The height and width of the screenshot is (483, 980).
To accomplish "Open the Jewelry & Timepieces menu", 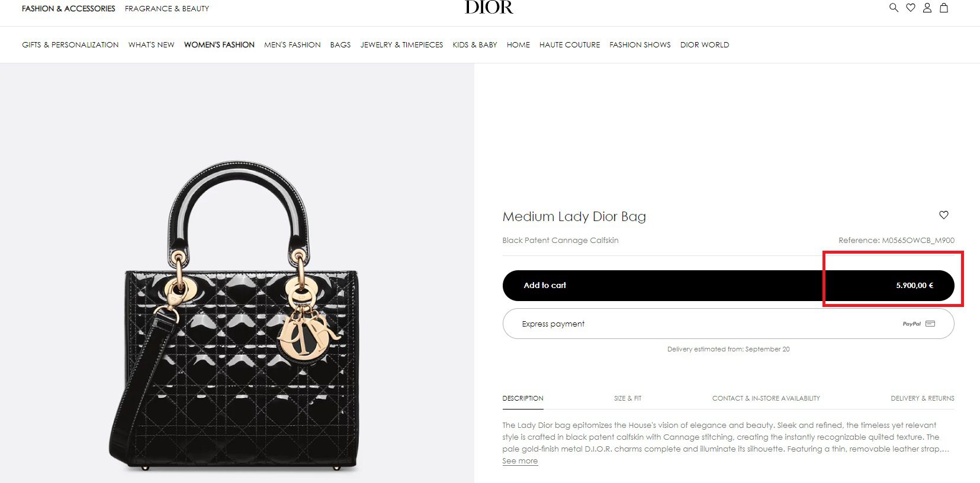I will pos(401,44).
